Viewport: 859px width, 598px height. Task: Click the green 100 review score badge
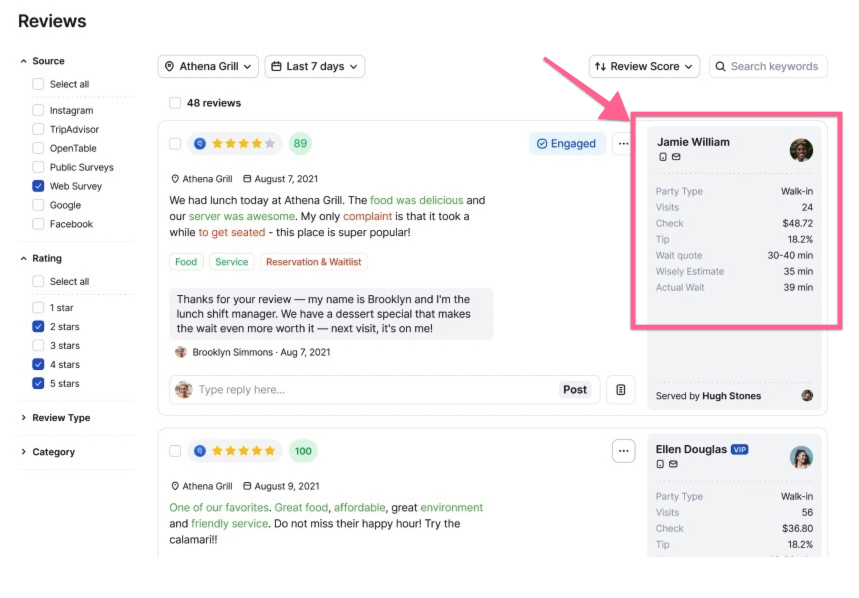(303, 451)
